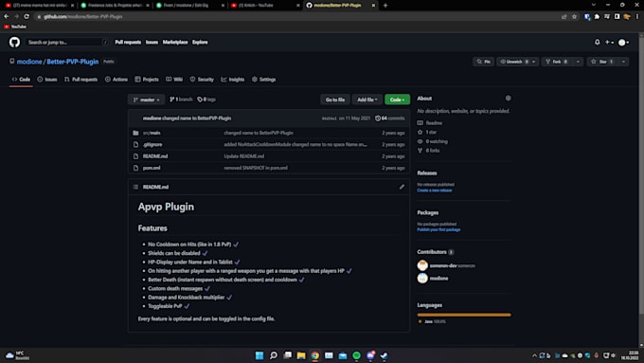Open File Explorer from the taskbar
Viewport: 644px width, 363px height.
(301, 355)
